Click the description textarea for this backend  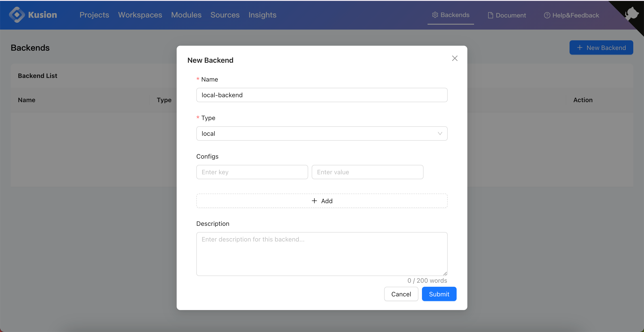click(x=322, y=254)
